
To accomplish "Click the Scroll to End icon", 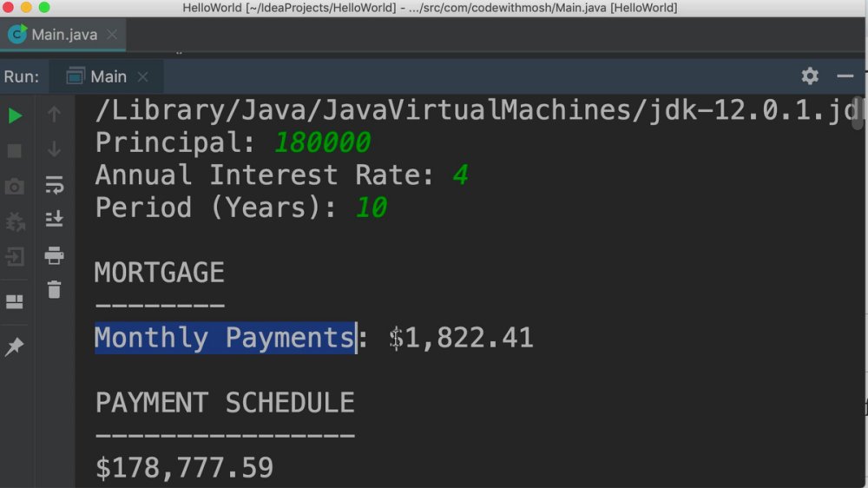I will pos(54,220).
